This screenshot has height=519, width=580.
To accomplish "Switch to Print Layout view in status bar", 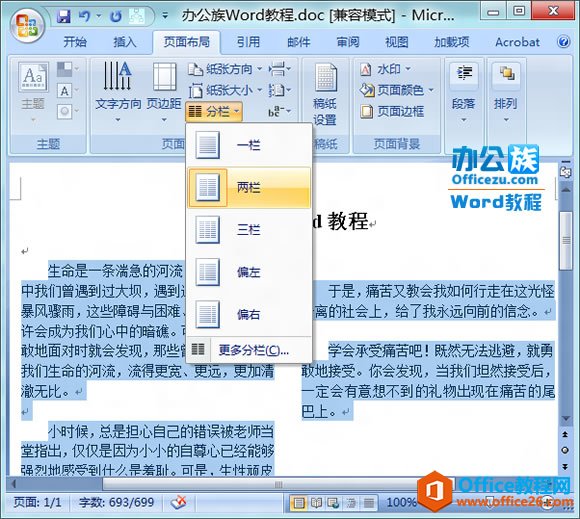I will click(x=299, y=503).
